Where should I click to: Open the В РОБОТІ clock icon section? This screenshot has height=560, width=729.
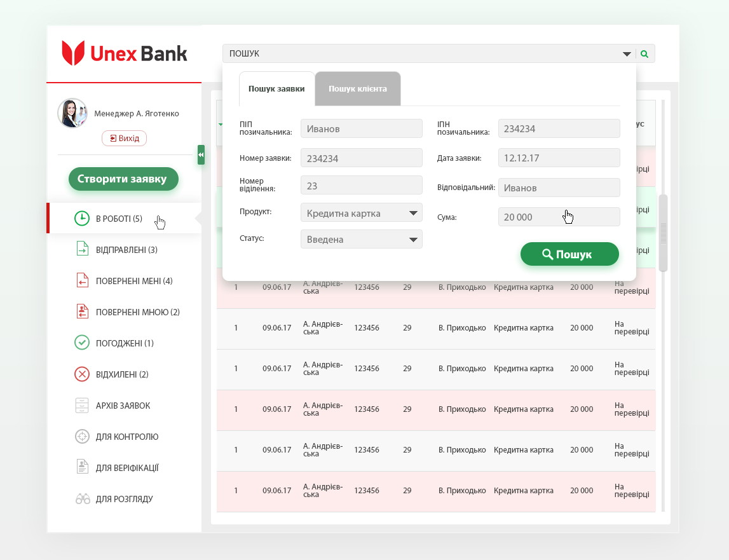(x=82, y=219)
